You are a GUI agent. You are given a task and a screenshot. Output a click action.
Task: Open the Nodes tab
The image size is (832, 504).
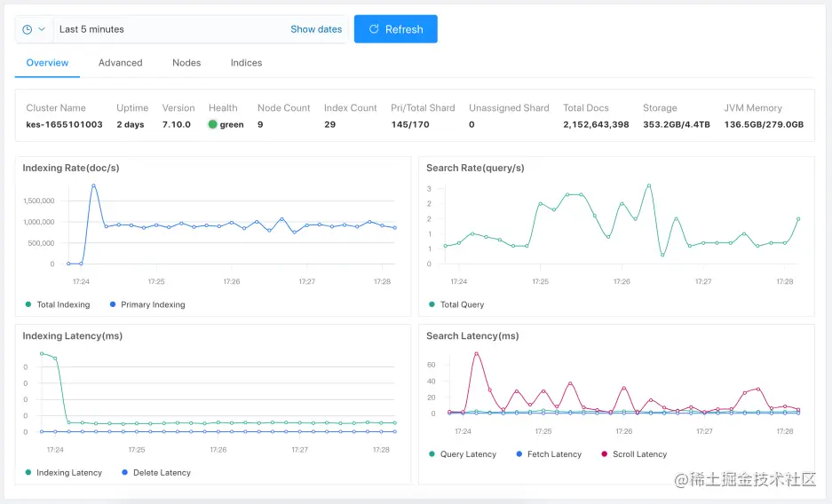(186, 62)
